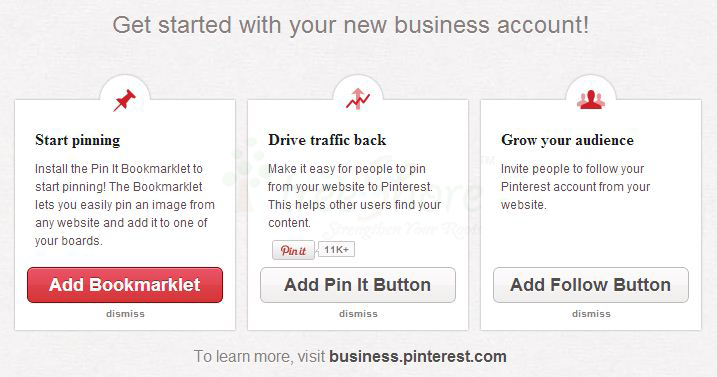Click the Pin It Bookmarklet description text

(x=125, y=205)
